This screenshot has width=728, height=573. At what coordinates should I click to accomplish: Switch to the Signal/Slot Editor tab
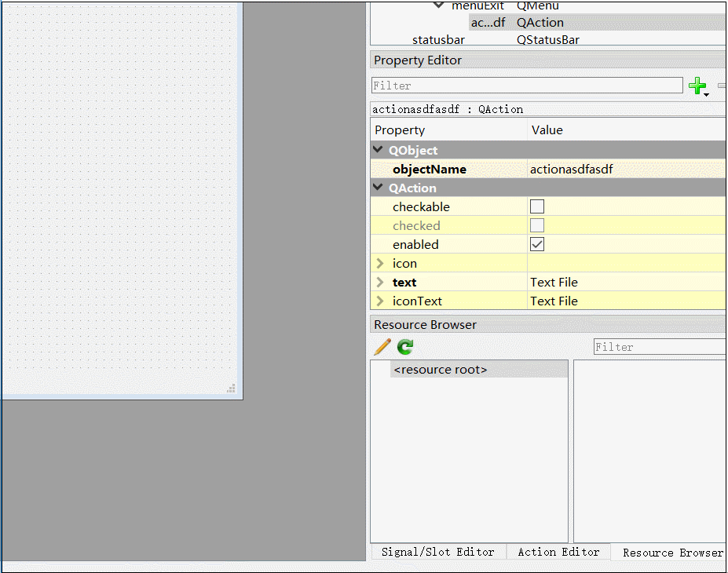click(x=438, y=552)
